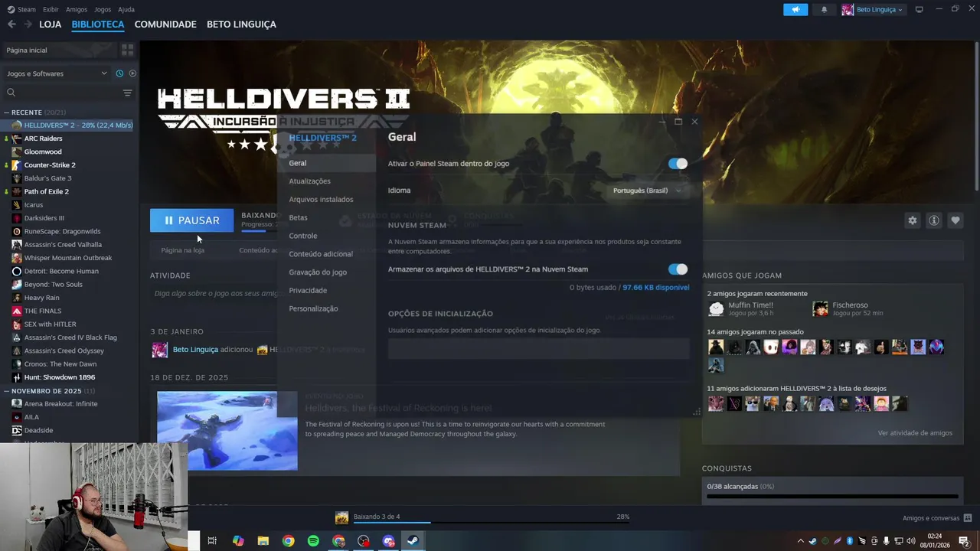Click Amigos e conversas label
Screen dimensions: 980x551
pos(930,518)
